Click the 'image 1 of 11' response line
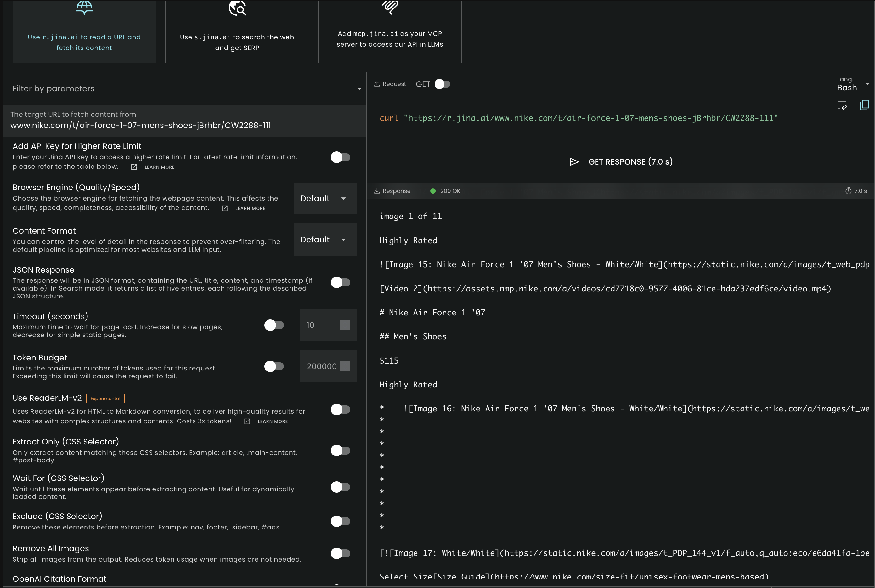The height and width of the screenshot is (588, 875). pos(410,216)
